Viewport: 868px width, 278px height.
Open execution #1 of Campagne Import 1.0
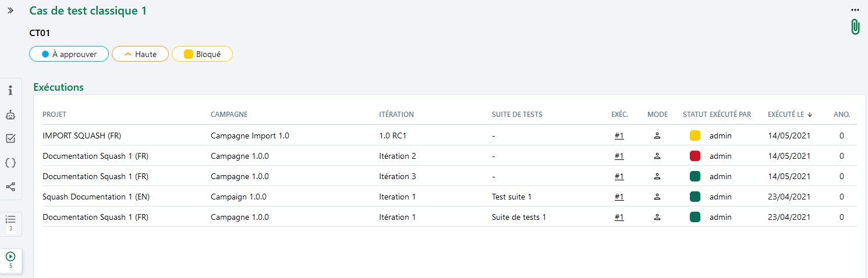[x=619, y=136]
